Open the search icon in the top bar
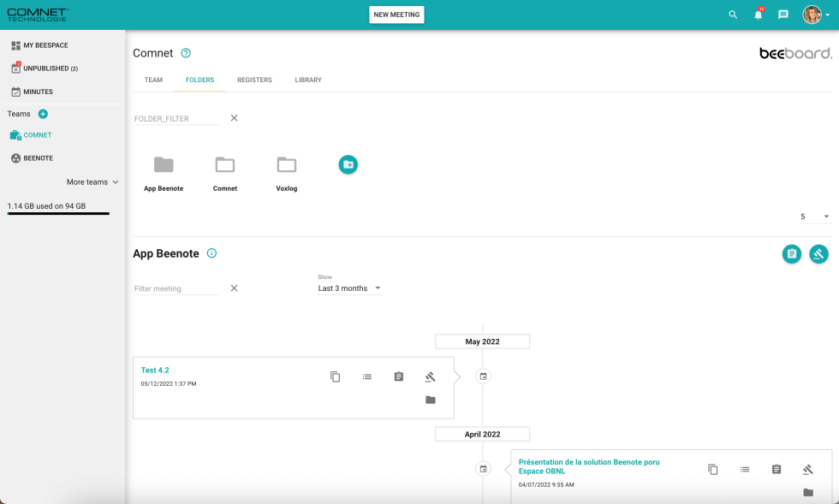 click(733, 15)
